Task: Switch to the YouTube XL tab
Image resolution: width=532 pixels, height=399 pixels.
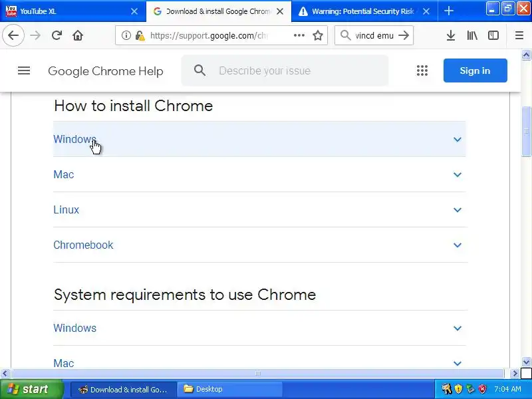Action: point(73,11)
